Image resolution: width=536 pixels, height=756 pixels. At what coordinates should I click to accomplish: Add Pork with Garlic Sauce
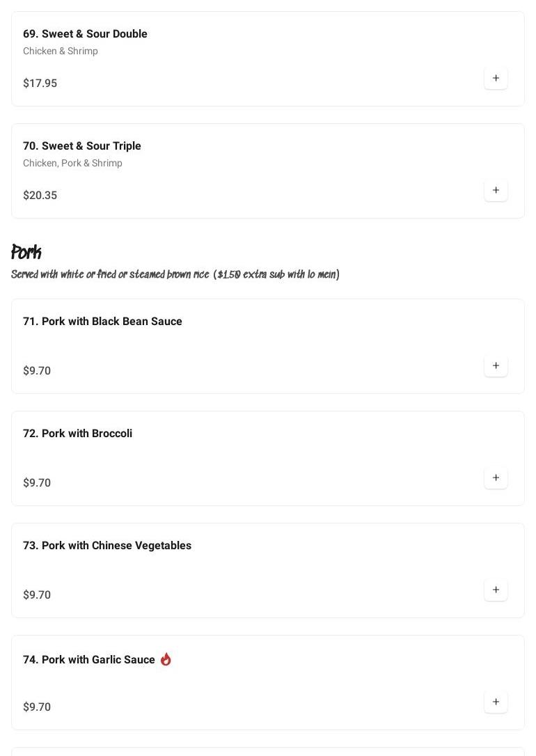click(x=496, y=702)
